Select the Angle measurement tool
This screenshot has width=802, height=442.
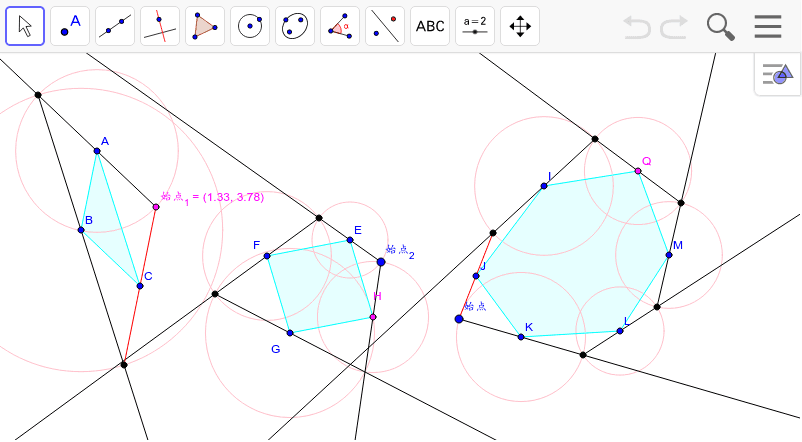[340, 26]
